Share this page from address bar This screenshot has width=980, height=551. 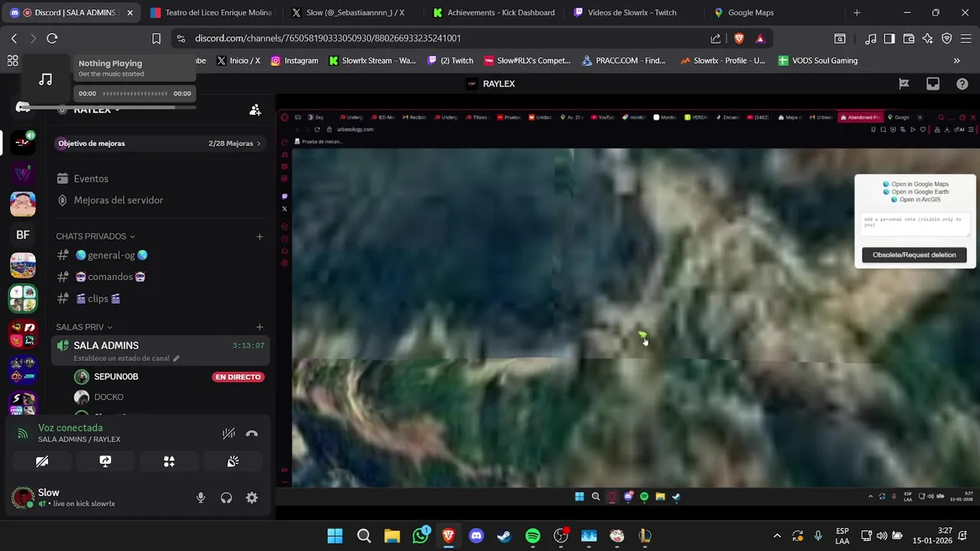coord(715,38)
